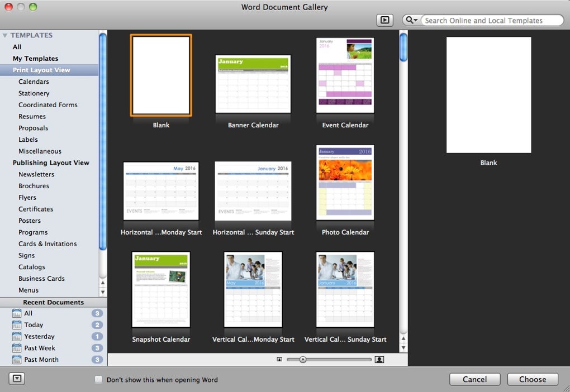Click the small thumbnail size icon
Viewport: 570px width, 392px height.
279,359
